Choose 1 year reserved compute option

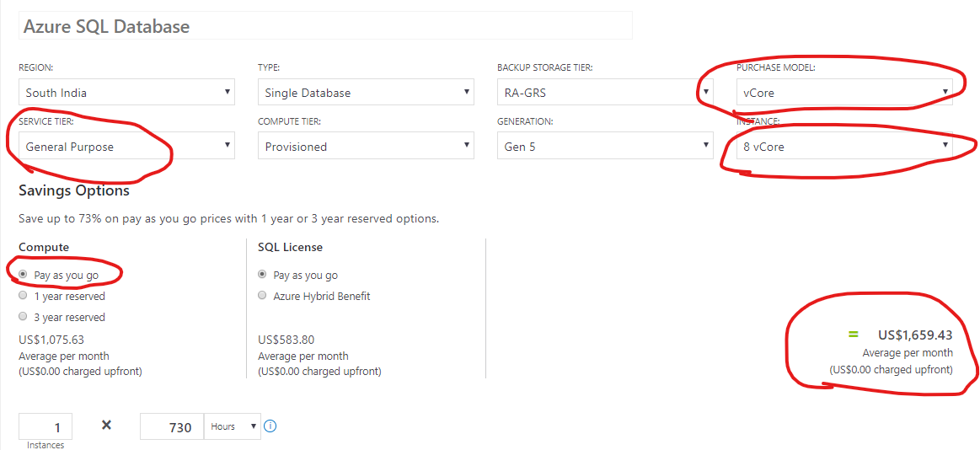pyautogui.click(x=23, y=295)
